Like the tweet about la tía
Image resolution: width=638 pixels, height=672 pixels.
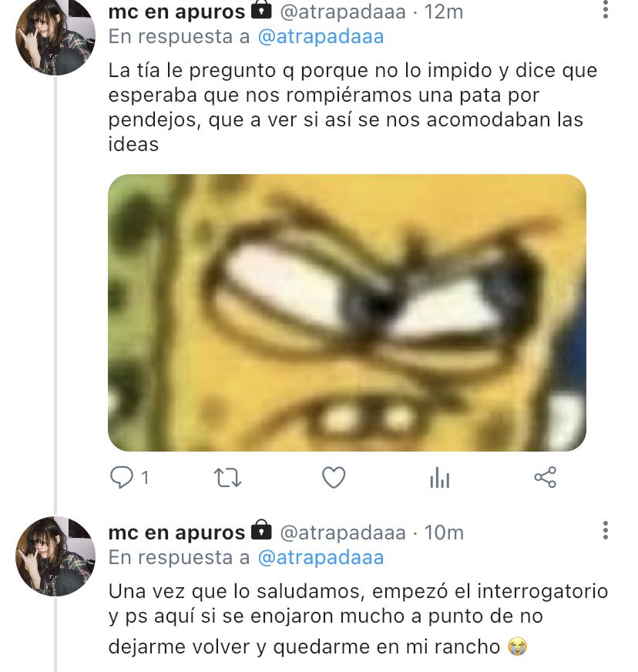click(x=334, y=478)
